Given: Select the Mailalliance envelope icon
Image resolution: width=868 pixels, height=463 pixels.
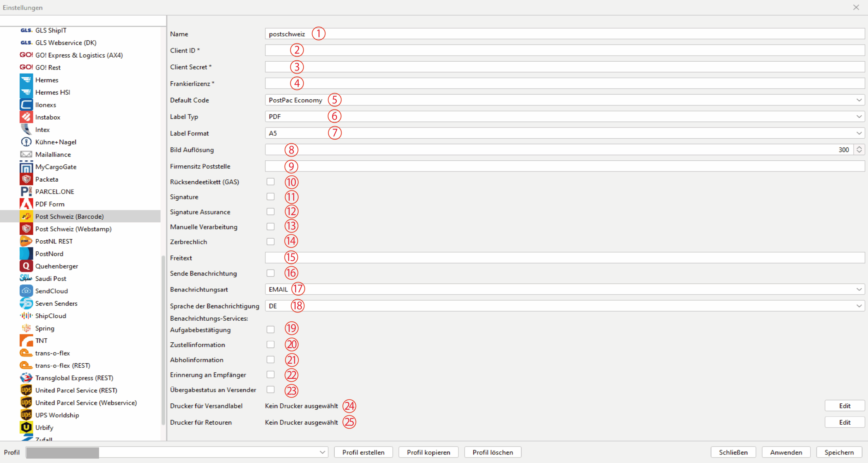Looking at the screenshot, I should coord(26,155).
